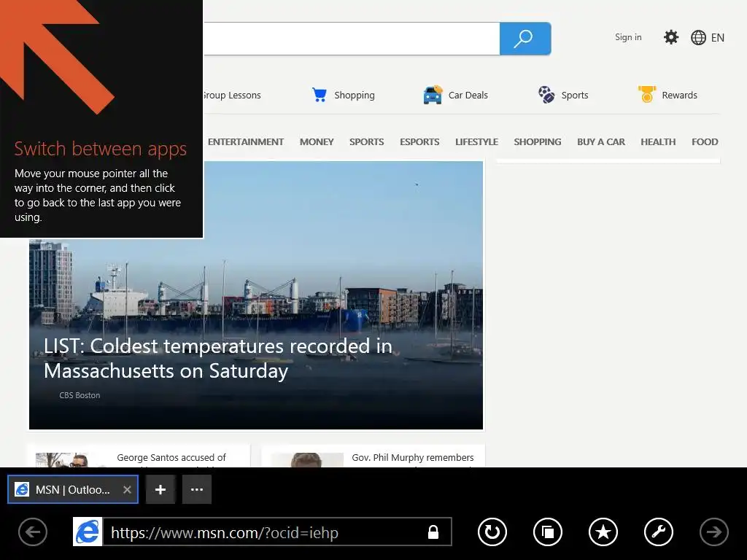747x560 pixels.
Task: Open the Gov. Phil Murphy remembers article
Action: point(413,458)
